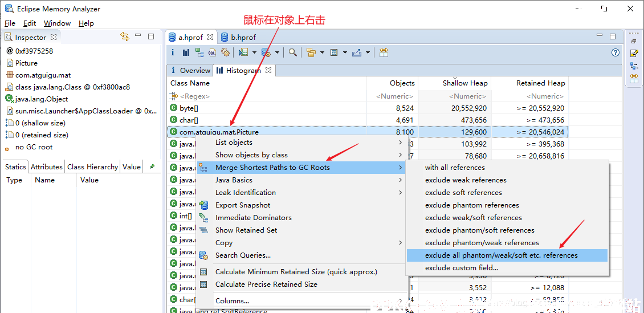Close the Inspector view tab
The height and width of the screenshot is (313, 644).
[54, 37]
